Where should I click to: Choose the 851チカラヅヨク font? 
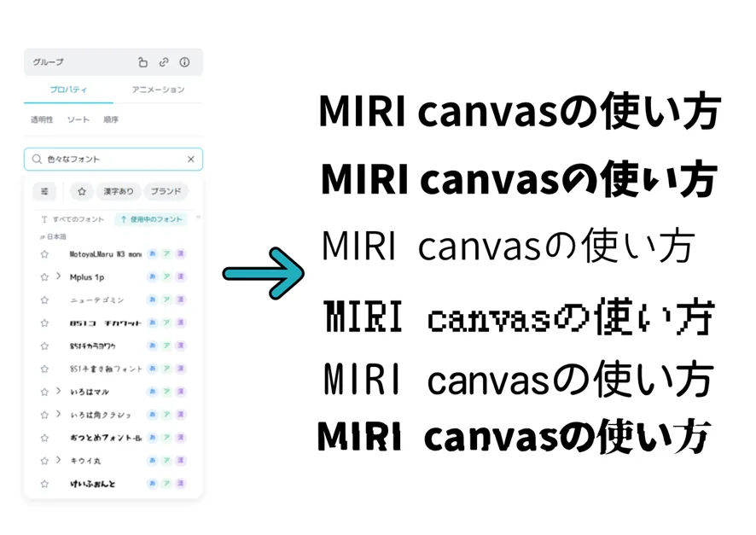(x=92, y=346)
